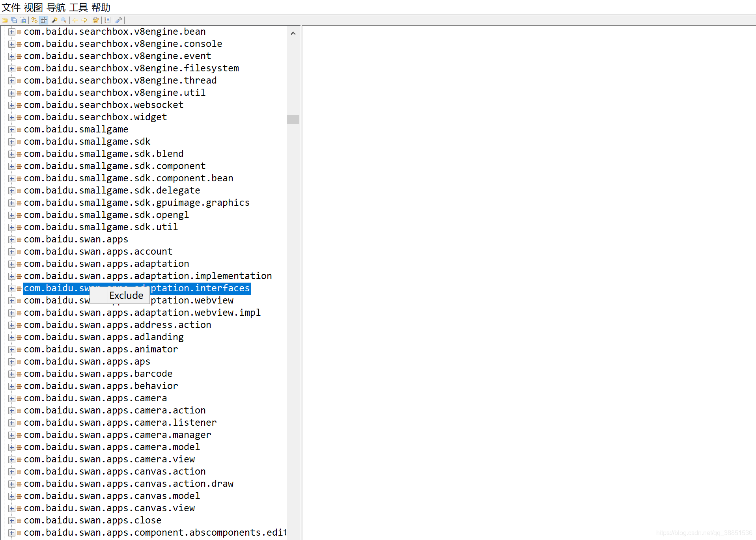Select com.baidu.swan.apps.canvas.action.draw row

click(x=129, y=484)
